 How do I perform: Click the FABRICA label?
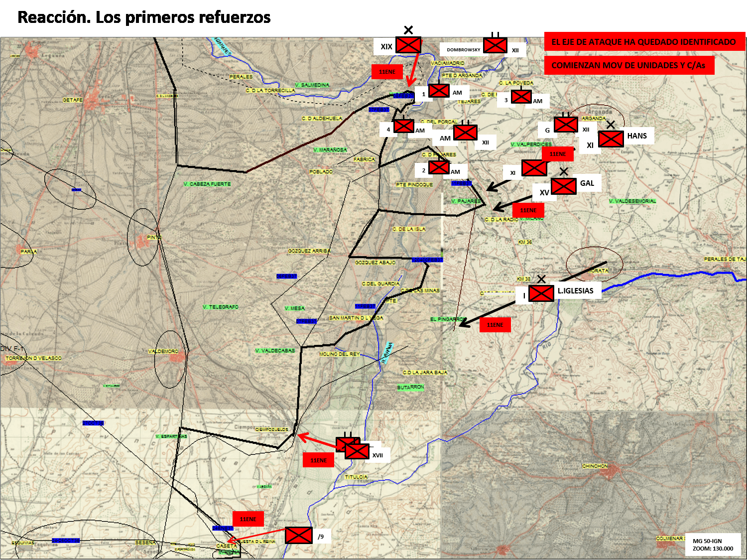point(364,159)
